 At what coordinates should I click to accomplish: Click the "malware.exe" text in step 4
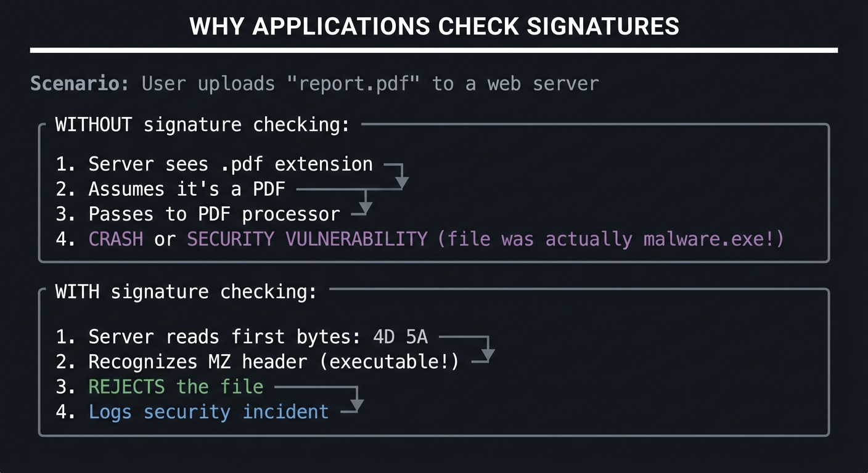[x=703, y=239]
